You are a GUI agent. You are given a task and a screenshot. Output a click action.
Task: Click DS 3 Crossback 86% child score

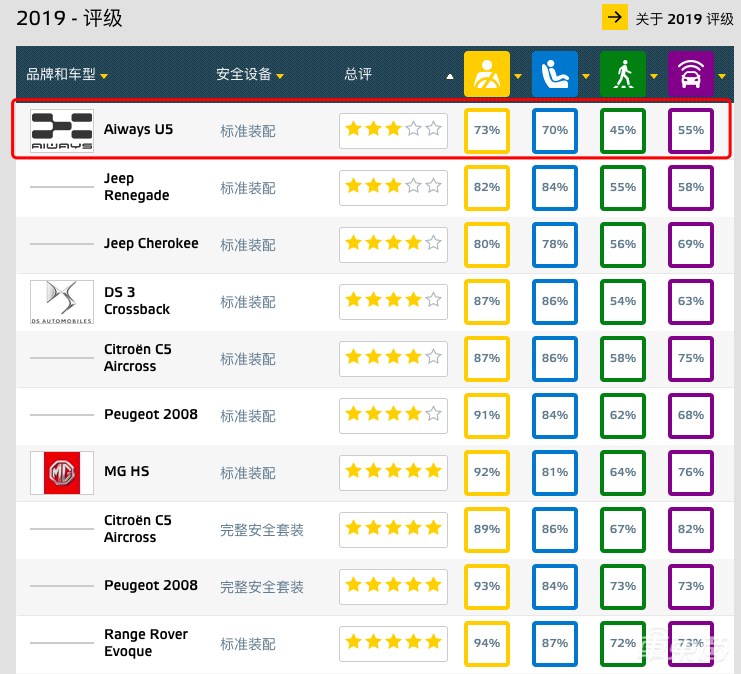[x=554, y=301]
